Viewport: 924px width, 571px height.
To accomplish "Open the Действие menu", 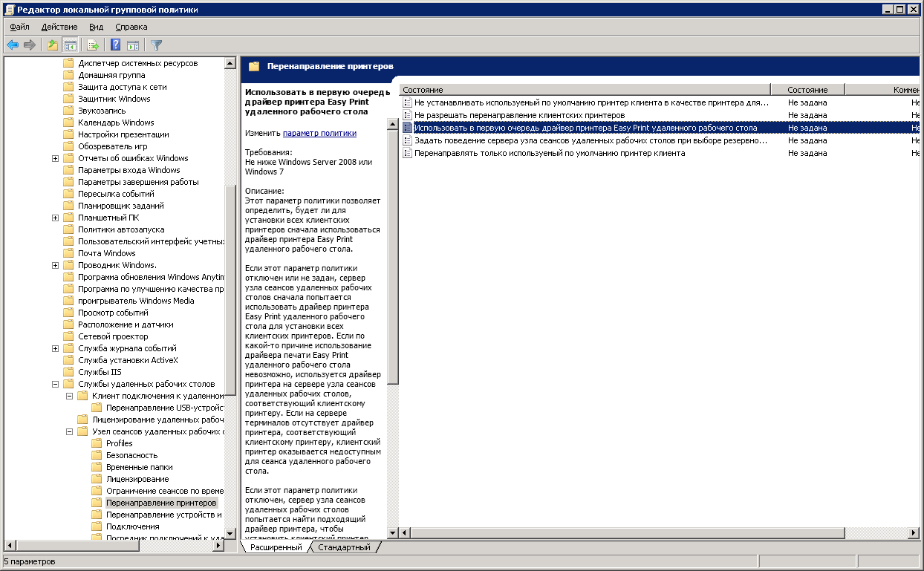I will pos(59,27).
